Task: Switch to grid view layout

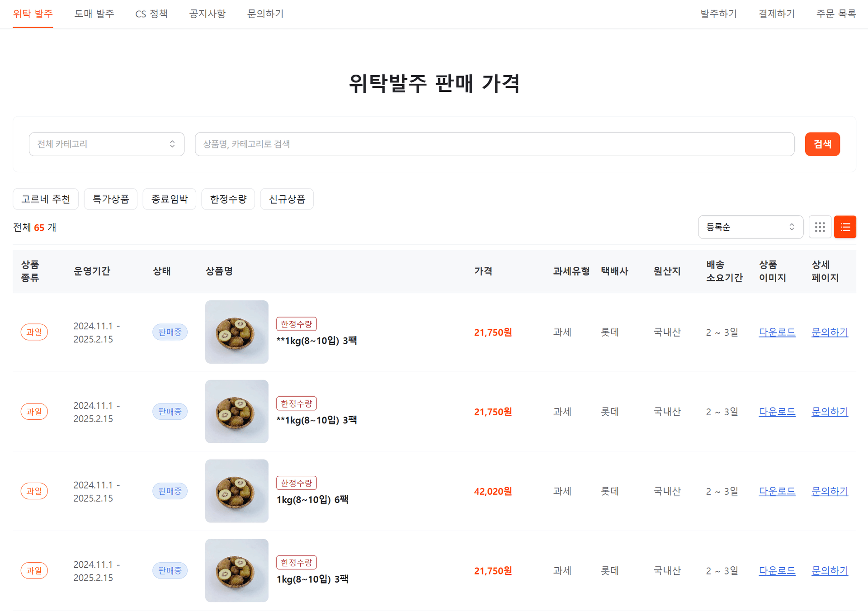Action: click(820, 227)
